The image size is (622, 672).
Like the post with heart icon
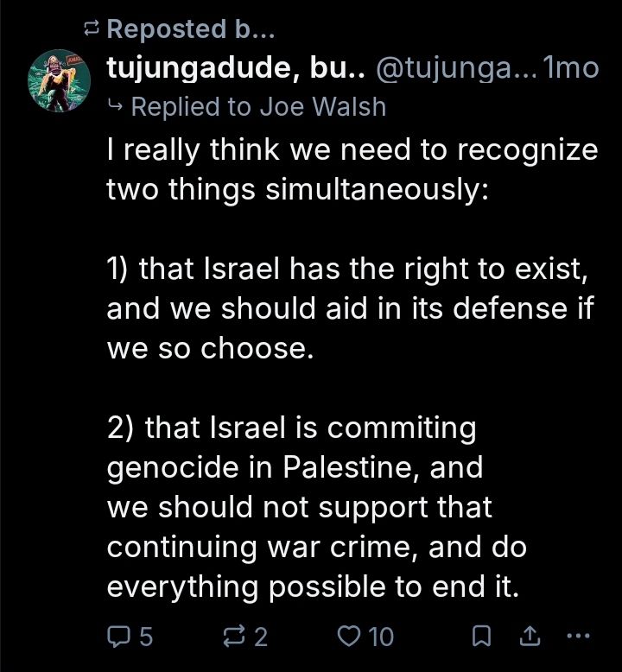349,636
